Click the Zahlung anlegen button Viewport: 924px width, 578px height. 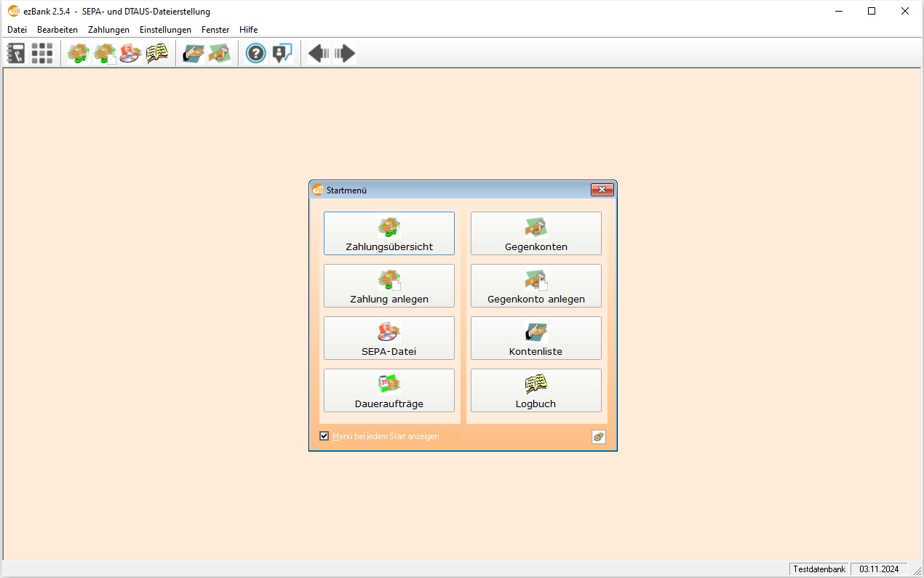[389, 286]
